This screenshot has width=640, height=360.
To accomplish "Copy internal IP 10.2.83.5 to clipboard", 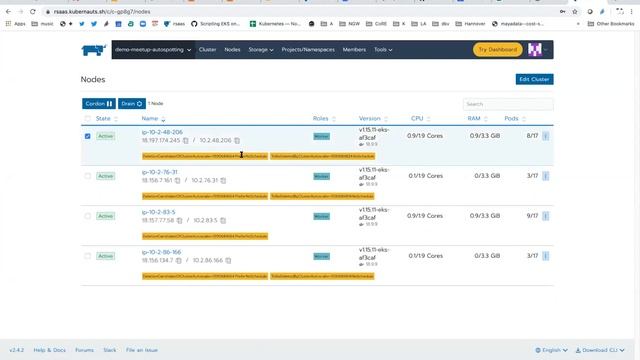I will [223, 220].
